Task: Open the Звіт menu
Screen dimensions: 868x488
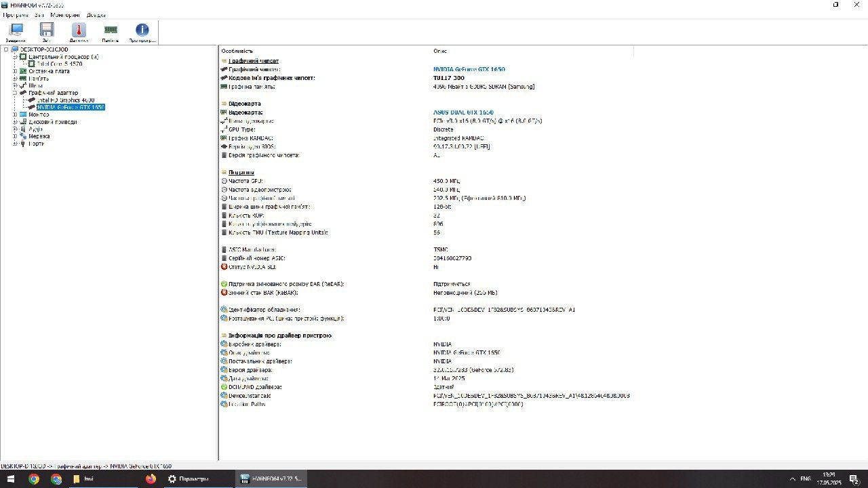Action: (x=39, y=15)
